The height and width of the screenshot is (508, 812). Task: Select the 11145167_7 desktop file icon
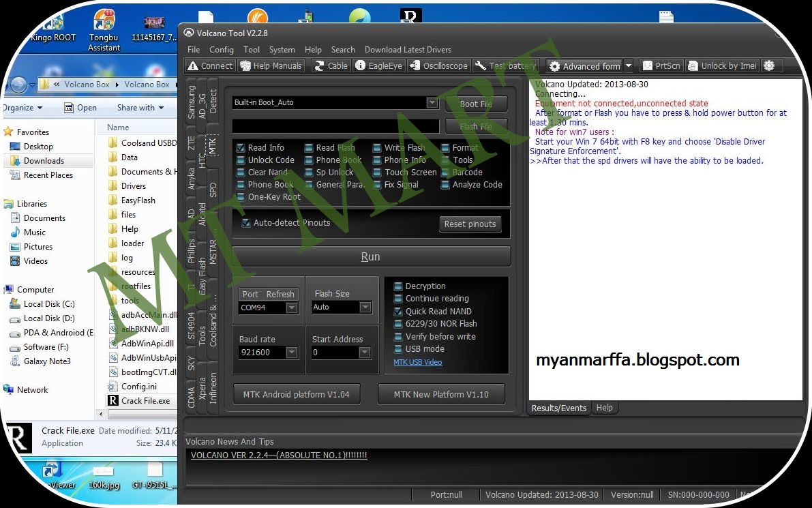click(x=154, y=29)
